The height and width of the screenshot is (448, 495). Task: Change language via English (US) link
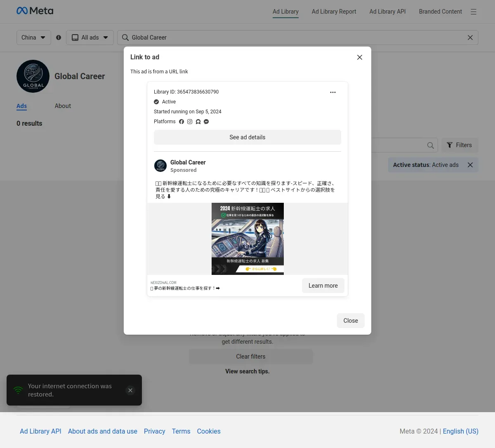point(461,431)
